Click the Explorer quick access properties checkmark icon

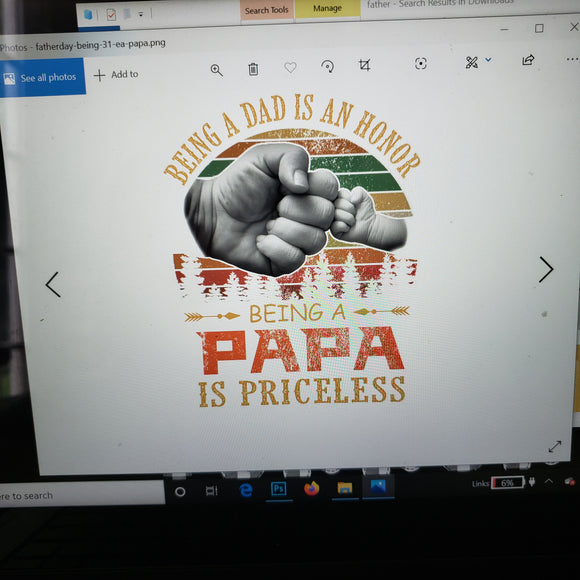[111, 15]
